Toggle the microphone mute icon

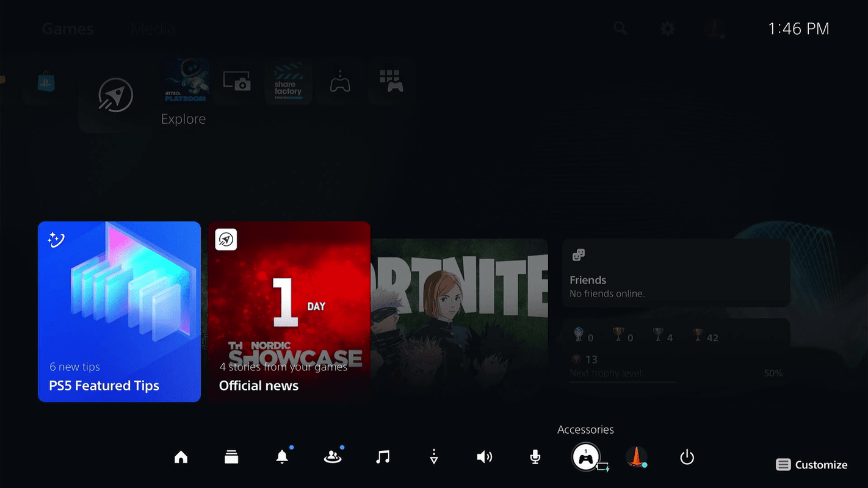click(535, 457)
